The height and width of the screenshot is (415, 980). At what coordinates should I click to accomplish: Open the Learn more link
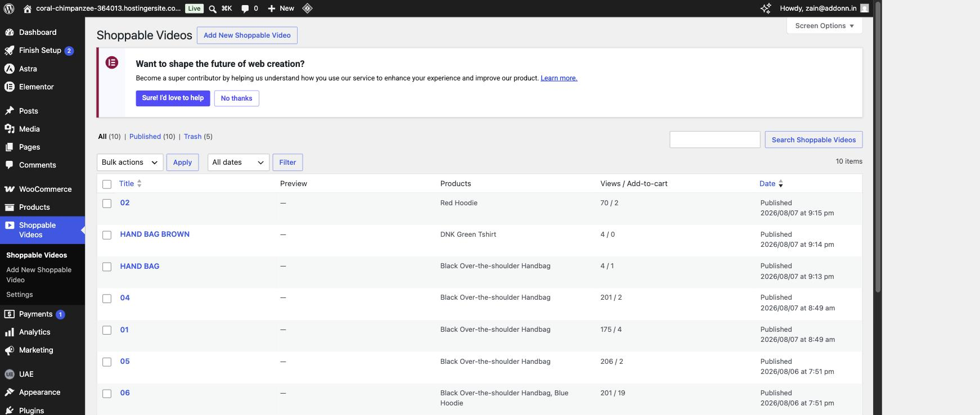(x=559, y=78)
